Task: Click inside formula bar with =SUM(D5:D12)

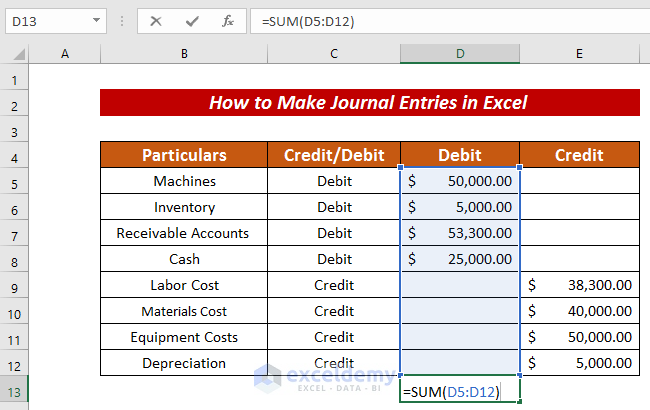Action: (450, 21)
